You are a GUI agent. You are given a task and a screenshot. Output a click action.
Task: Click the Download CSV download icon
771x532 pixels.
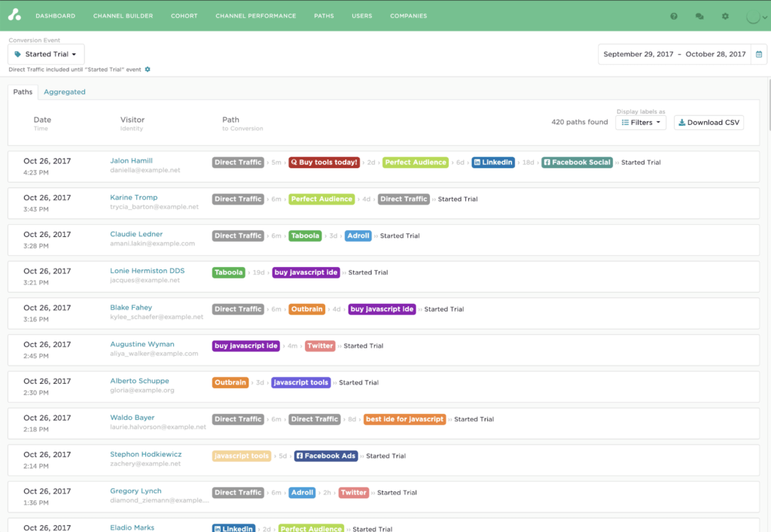click(x=683, y=122)
